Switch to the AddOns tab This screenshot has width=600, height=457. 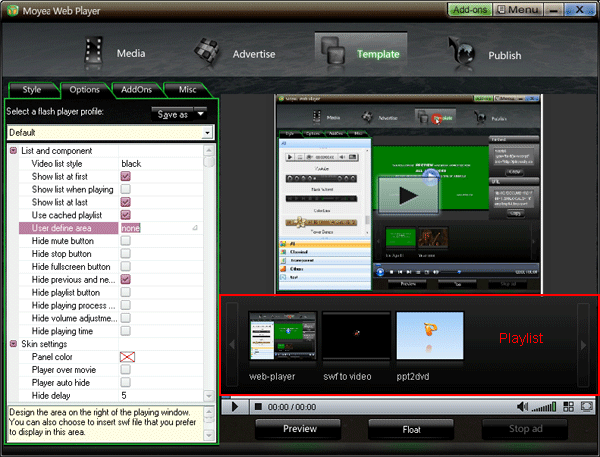pyautogui.click(x=136, y=90)
